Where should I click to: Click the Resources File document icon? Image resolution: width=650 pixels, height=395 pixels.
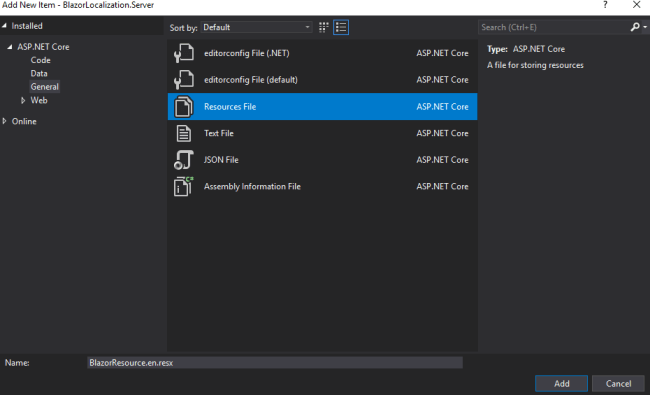coord(184,107)
